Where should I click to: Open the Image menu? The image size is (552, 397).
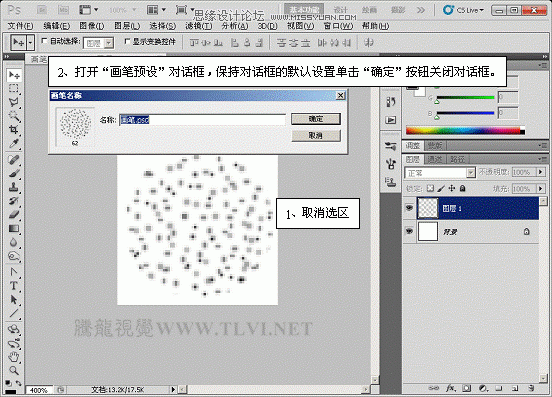tap(92, 26)
